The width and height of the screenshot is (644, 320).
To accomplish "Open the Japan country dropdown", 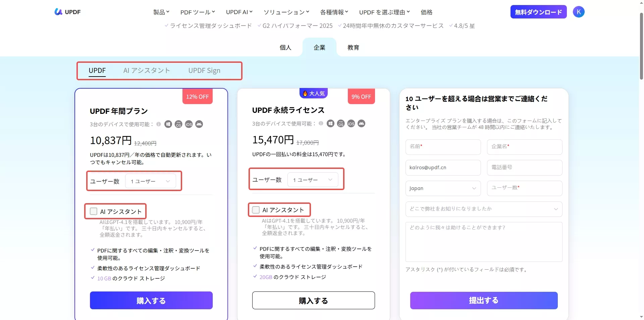I will [443, 188].
